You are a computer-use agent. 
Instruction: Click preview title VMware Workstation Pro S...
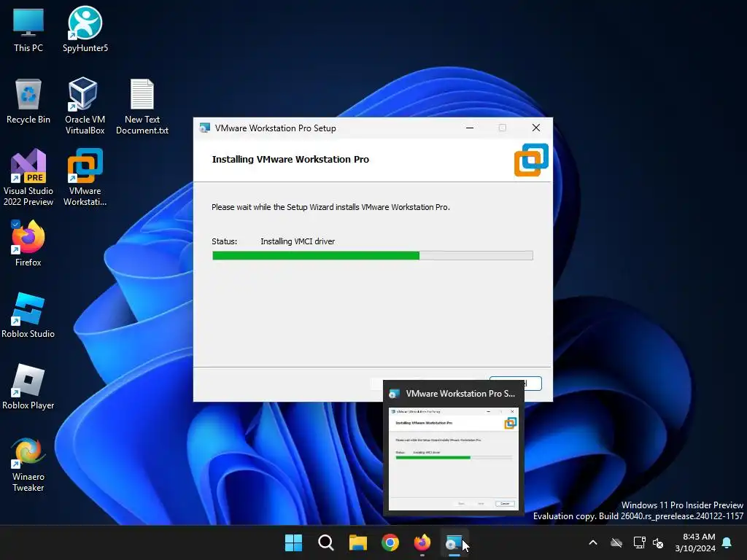click(x=460, y=393)
